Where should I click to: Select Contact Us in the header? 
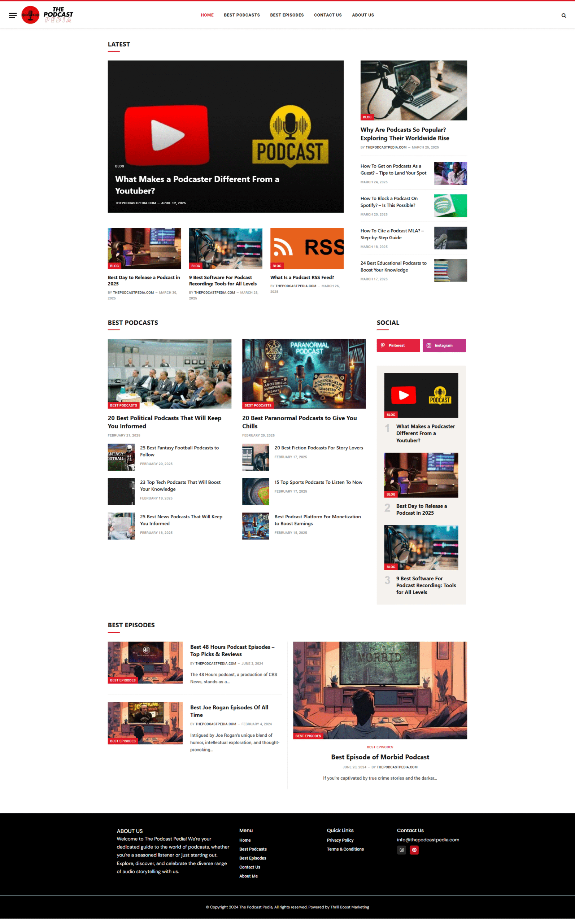[327, 15]
